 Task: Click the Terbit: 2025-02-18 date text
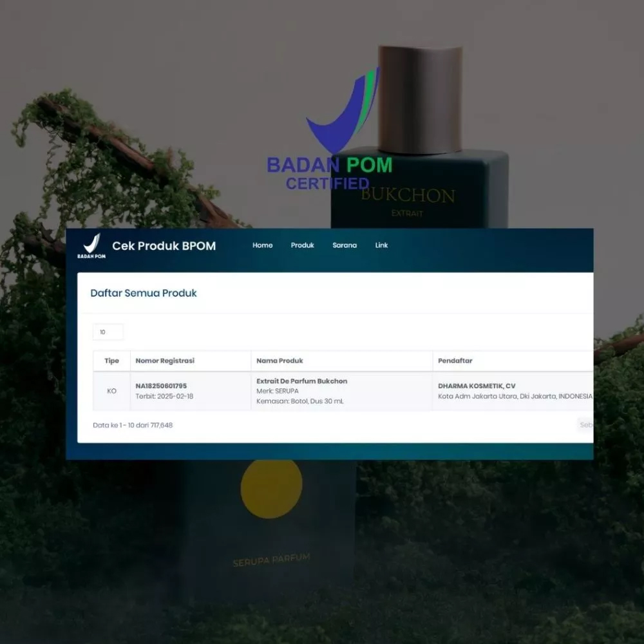(164, 396)
